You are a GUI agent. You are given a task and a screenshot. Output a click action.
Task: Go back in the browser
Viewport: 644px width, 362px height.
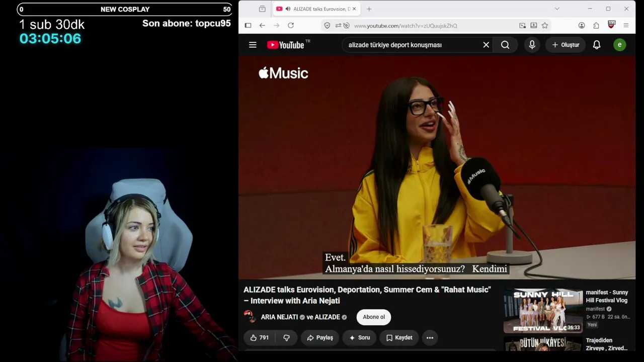click(262, 26)
